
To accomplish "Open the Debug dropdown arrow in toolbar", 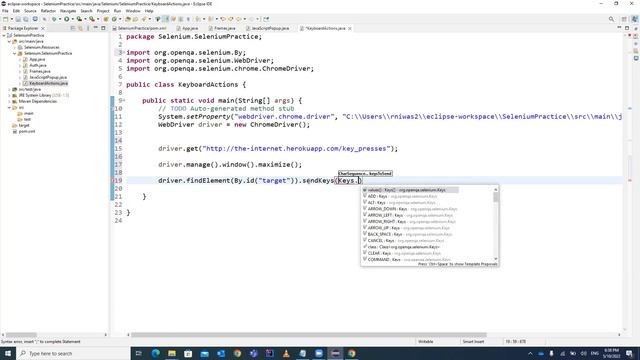I will pos(60,19).
